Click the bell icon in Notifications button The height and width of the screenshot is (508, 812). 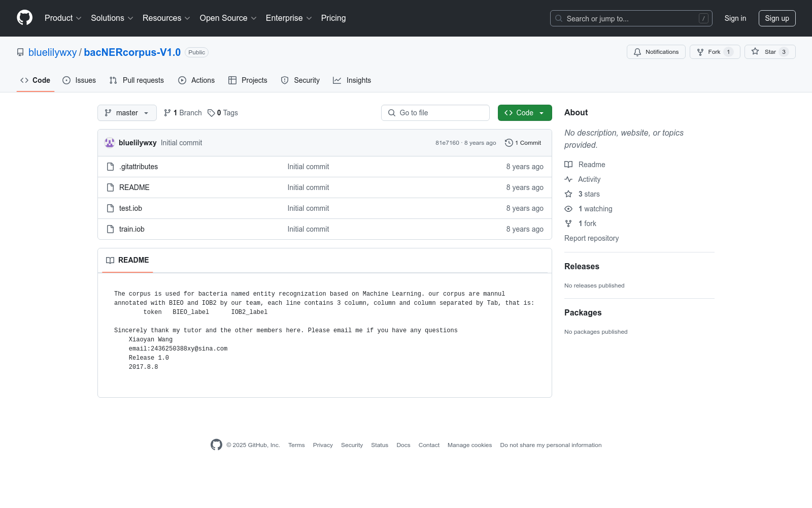[637, 52]
